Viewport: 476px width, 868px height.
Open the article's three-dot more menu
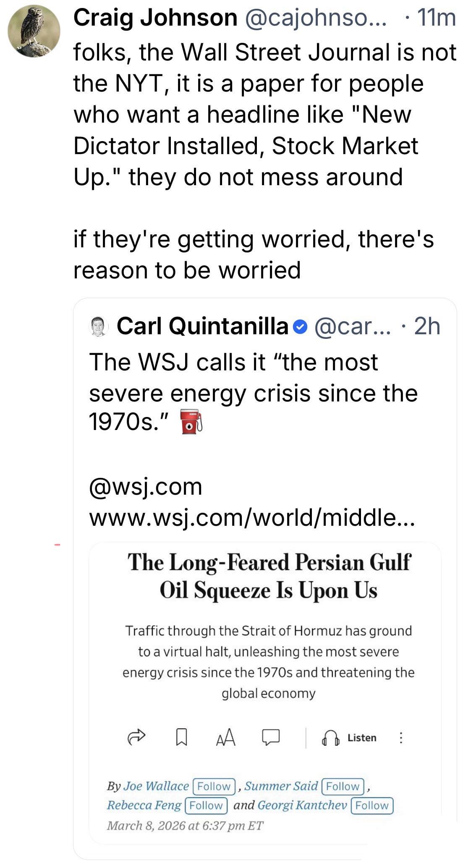click(401, 737)
